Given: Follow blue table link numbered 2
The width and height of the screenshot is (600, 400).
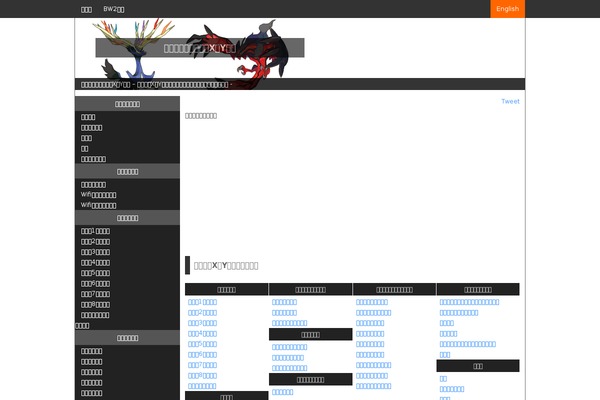Looking at the screenshot, I should (202, 313).
